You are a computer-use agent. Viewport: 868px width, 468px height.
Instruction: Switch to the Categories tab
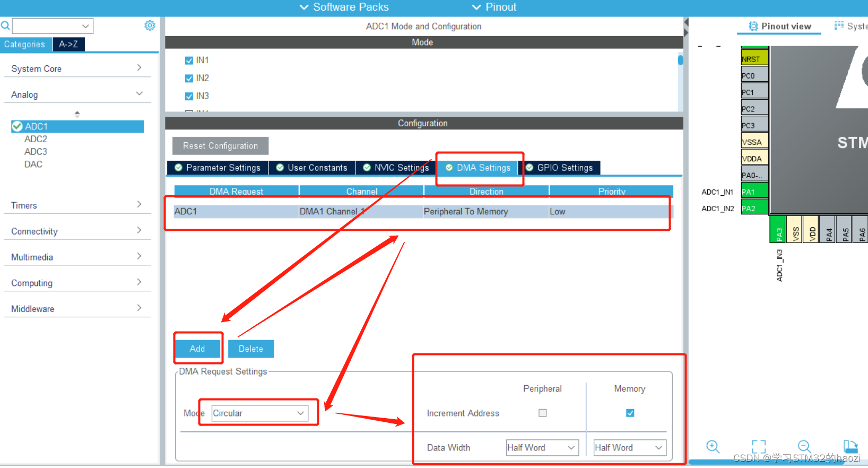[x=26, y=45]
